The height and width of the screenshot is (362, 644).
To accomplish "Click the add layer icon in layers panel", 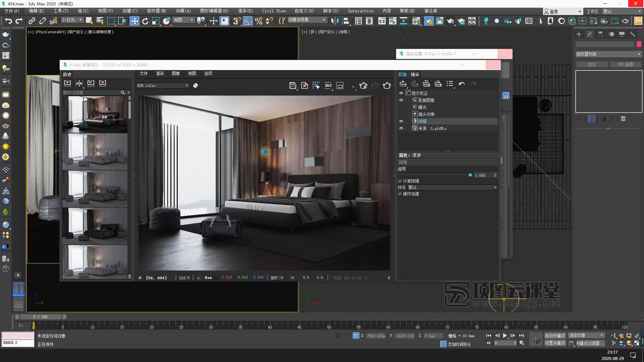I will 403,84.
